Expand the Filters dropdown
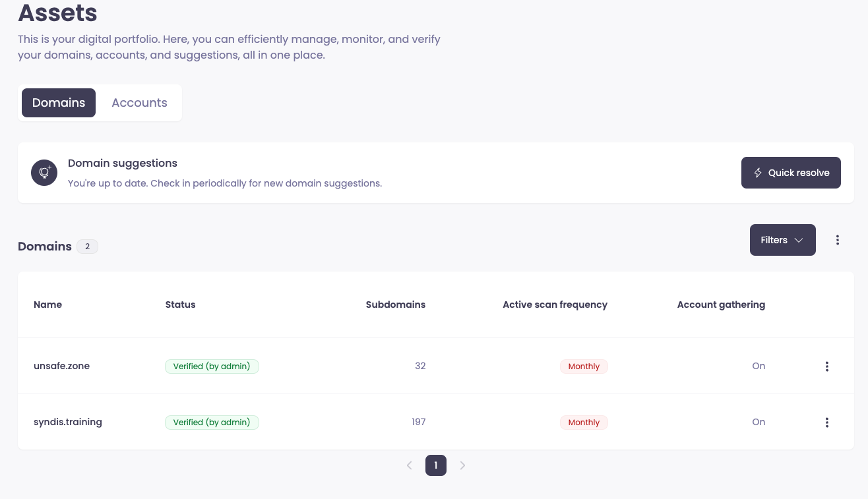 782,240
